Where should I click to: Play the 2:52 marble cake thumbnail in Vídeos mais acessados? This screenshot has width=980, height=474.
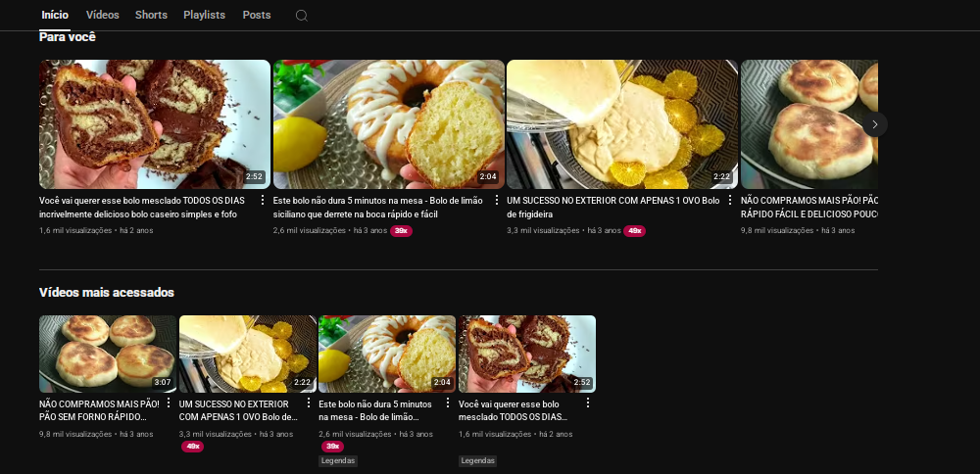[527, 355]
